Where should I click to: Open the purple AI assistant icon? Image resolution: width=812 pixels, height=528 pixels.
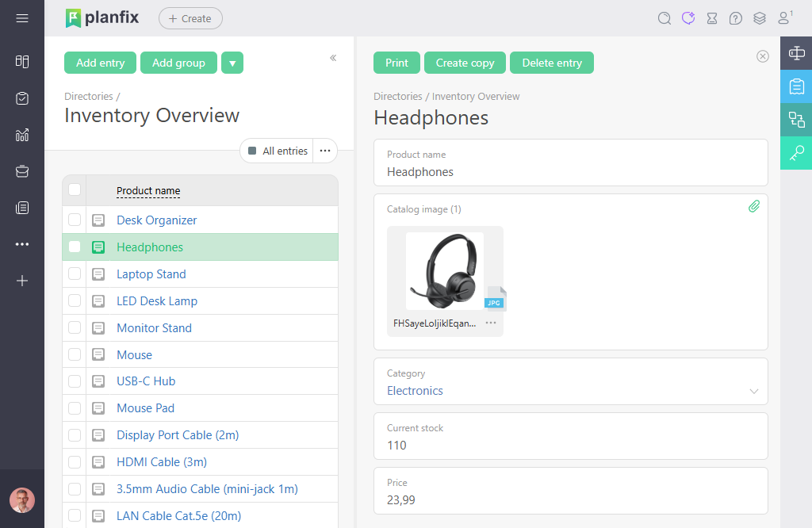tap(688, 19)
